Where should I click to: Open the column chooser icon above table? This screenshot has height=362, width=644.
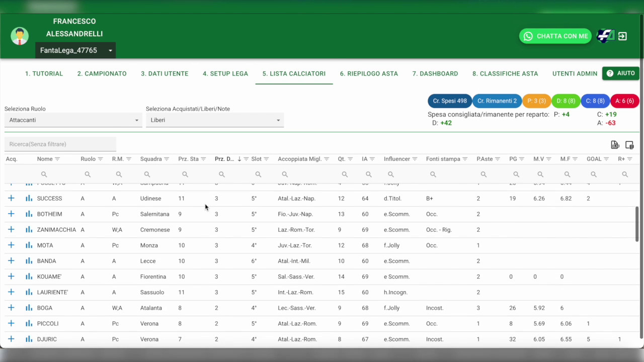[629, 145]
